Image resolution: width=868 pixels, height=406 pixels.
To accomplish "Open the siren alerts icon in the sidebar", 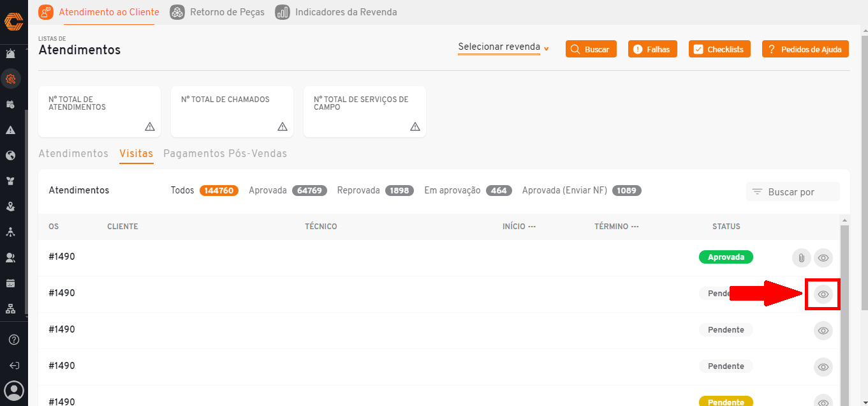I will 10,54.
